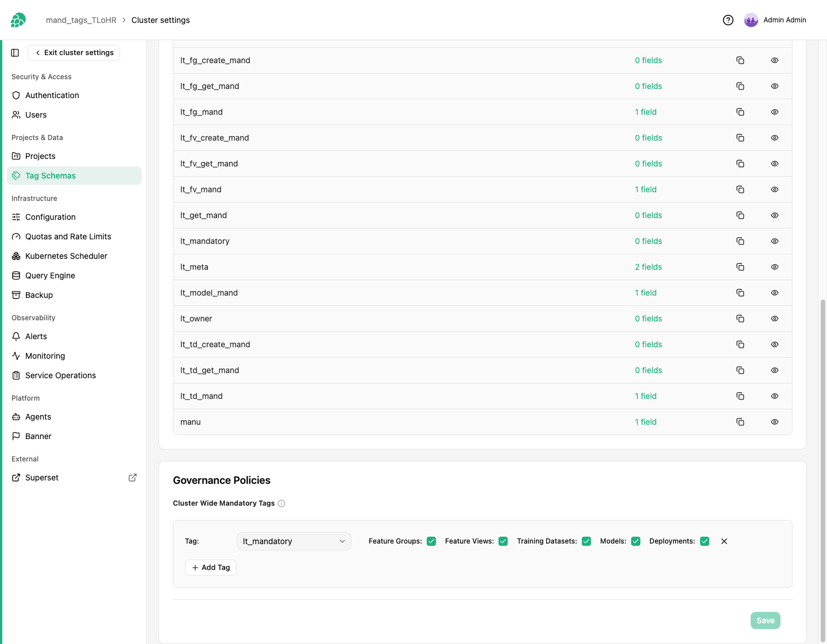Viewport: 827px width, 644px height.
Task: Toggle the sidebar panel icon
Action: click(15, 53)
